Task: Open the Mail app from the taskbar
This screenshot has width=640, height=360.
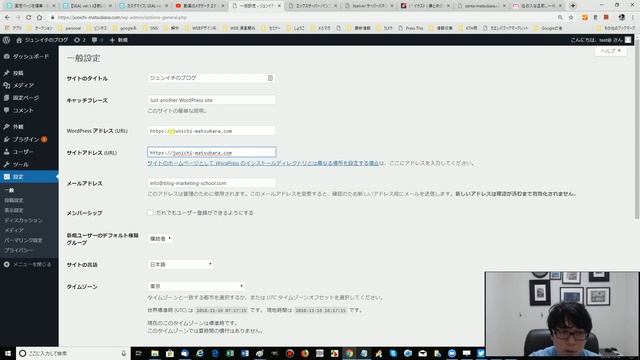Action: 422,353
